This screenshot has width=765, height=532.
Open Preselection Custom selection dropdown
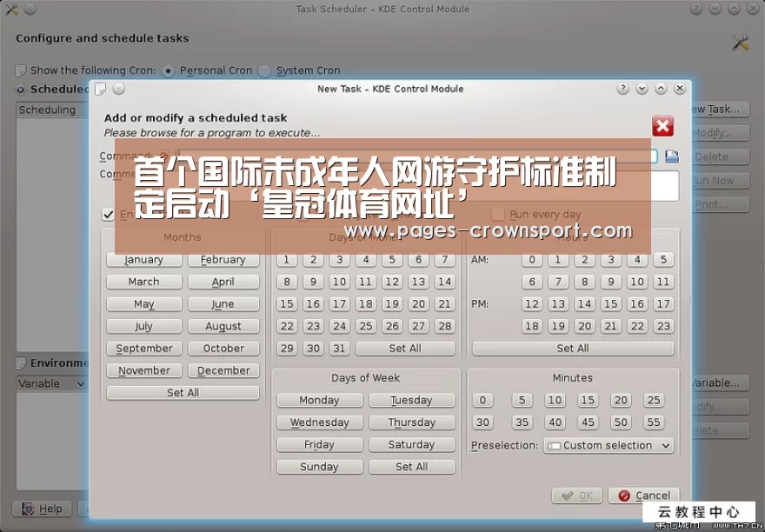click(x=609, y=446)
